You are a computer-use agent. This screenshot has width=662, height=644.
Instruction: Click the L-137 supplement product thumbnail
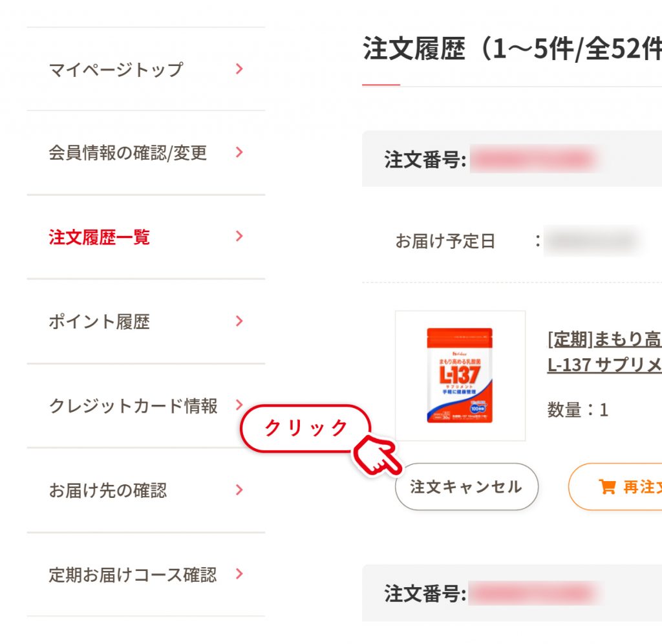point(460,376)
